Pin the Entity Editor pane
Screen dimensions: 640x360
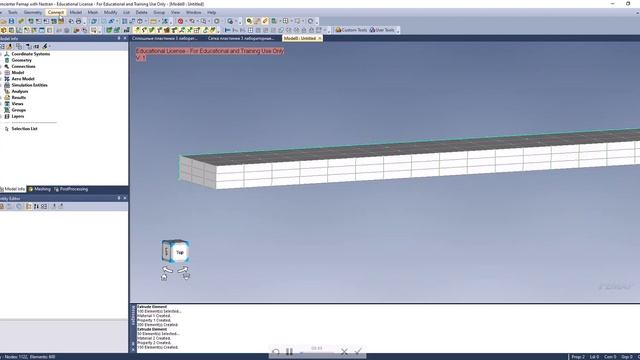pyautogui.click(x=119, y=198)
